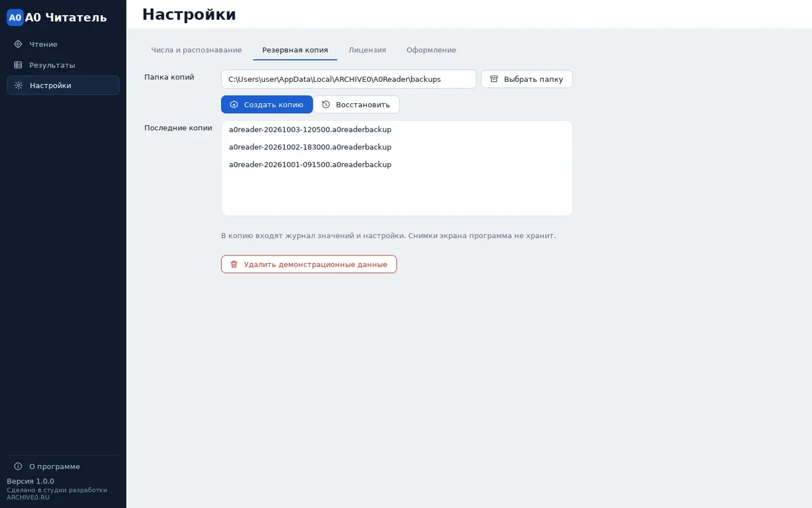The width and height of the screenshot is (812, 508).
Task: Click into the Папка копий path field
Action: tap(349, 79)
